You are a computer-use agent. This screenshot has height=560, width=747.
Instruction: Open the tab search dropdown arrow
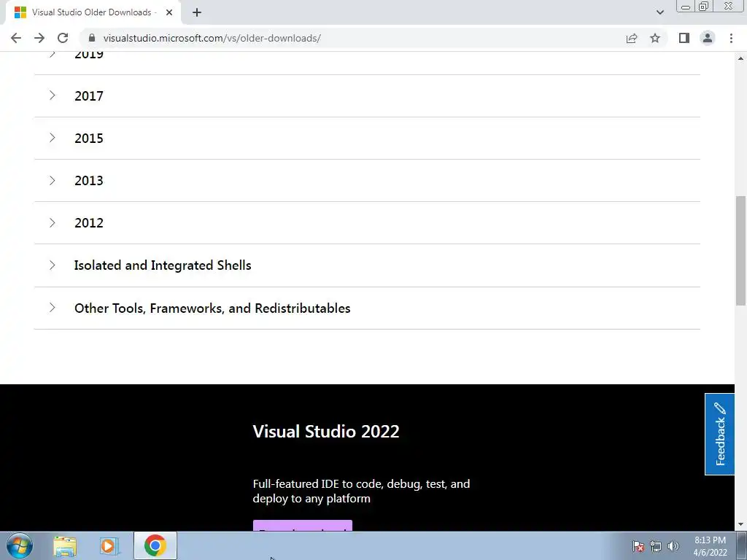coord(659,12)
